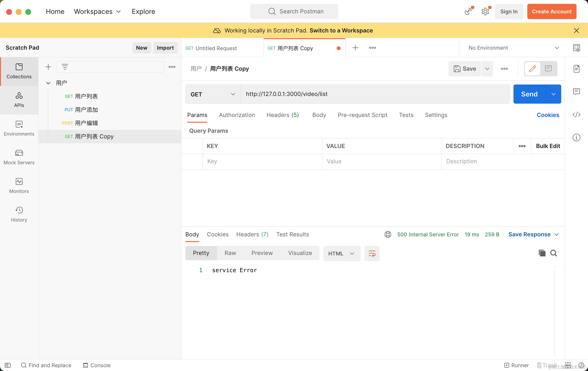Switch to edit mode pencil toggle
Image resolution: width=588 pixels, height=371 pixels.
point(532,69)
